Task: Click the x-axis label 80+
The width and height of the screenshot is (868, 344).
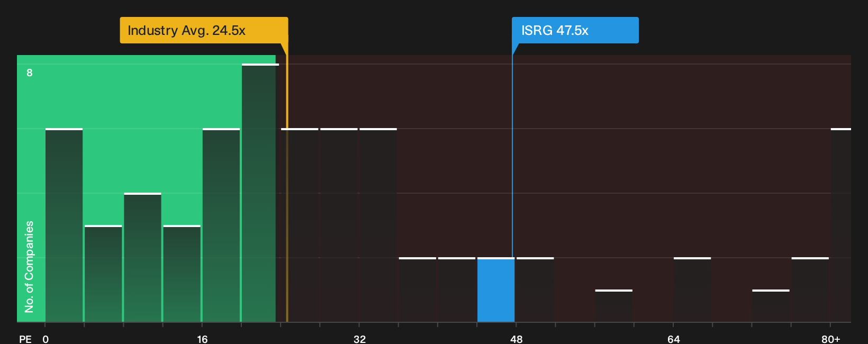Action: pos(831,339)
